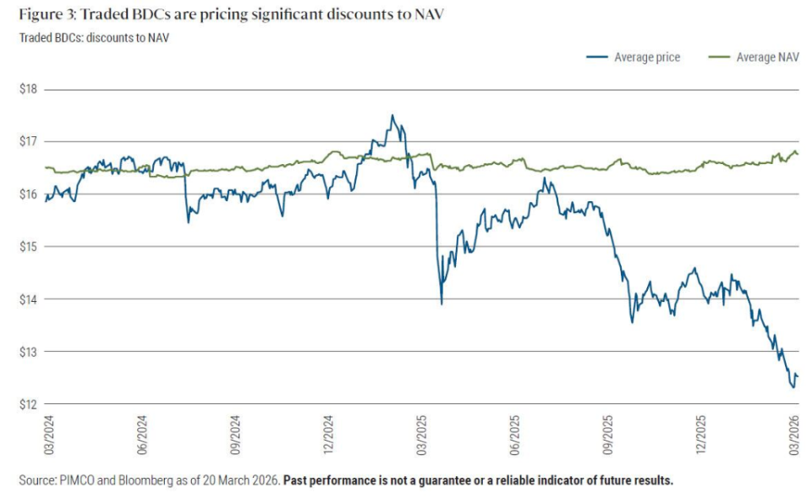Screen dimensions: 812x504
Task: Click the green line swatch in the legend
Action: (x=720, y=58)
